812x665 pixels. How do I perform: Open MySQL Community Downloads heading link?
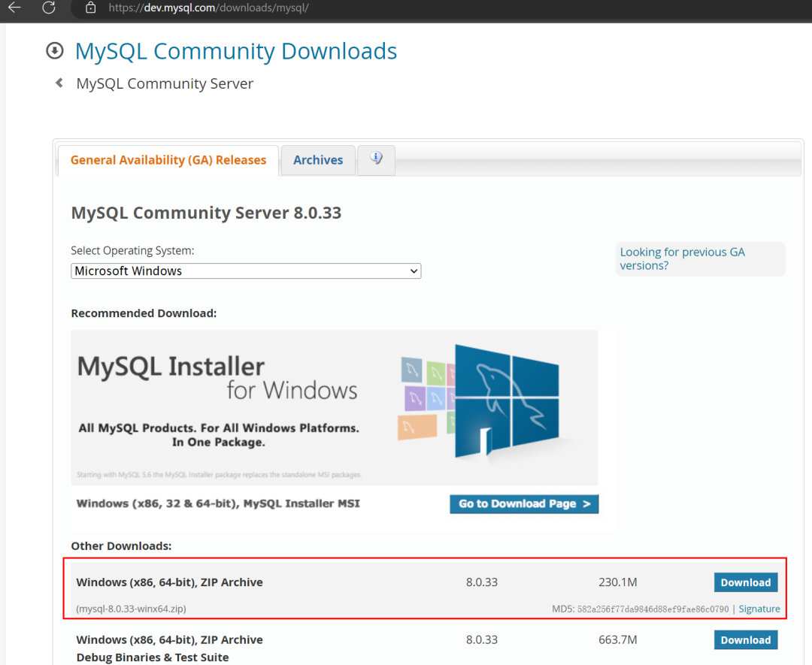[x=235, y=51]
